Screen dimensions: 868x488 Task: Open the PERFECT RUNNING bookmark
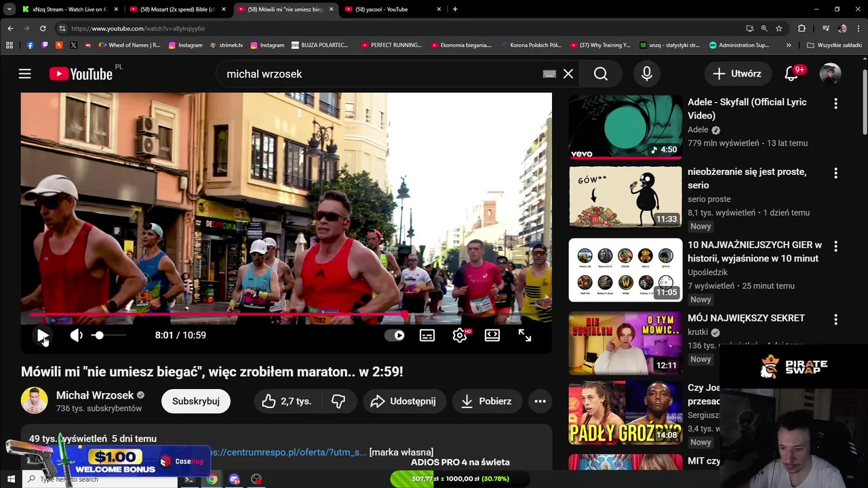(391, 45)
